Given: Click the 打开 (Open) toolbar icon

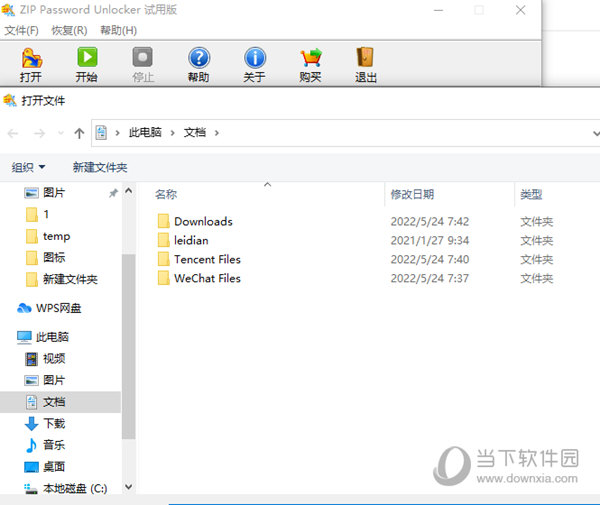Looking at the screenshot, I should coord(31,65).
